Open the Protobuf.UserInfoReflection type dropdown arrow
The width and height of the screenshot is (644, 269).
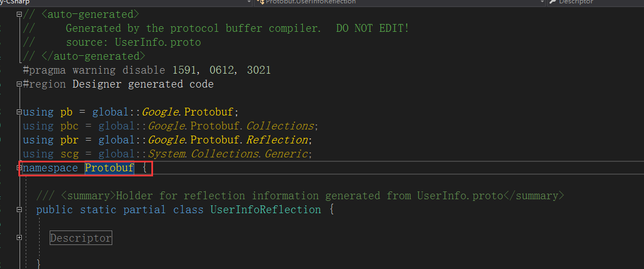[542, 2]
